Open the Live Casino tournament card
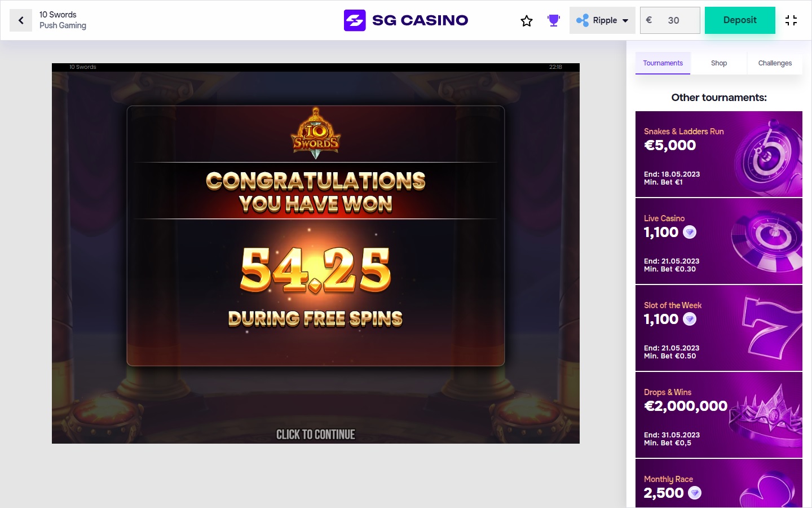Image resolution: width=812 pixels, height=508 pixels. [719, 241]
